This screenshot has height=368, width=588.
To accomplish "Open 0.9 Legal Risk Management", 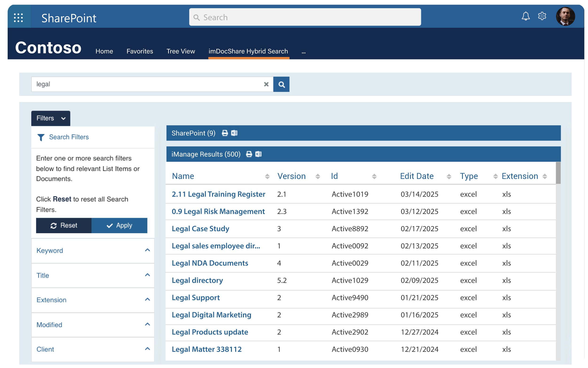I will pos(218,211).
